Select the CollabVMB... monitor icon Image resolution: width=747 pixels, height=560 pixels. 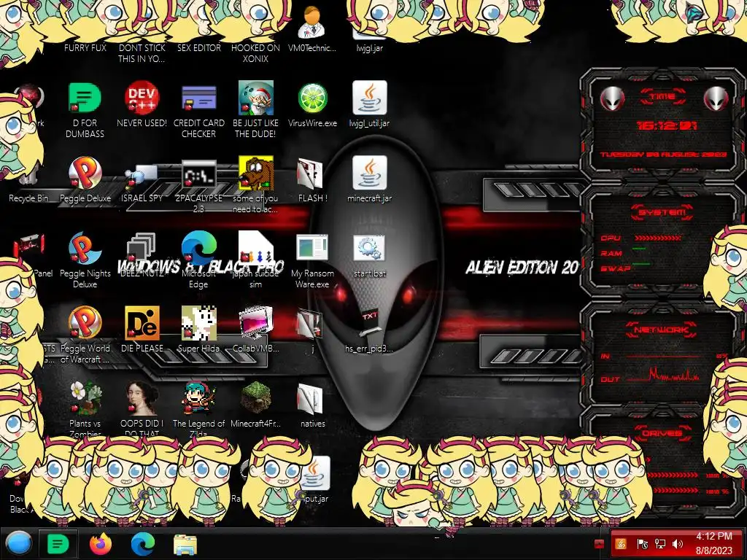coord(255,330)
